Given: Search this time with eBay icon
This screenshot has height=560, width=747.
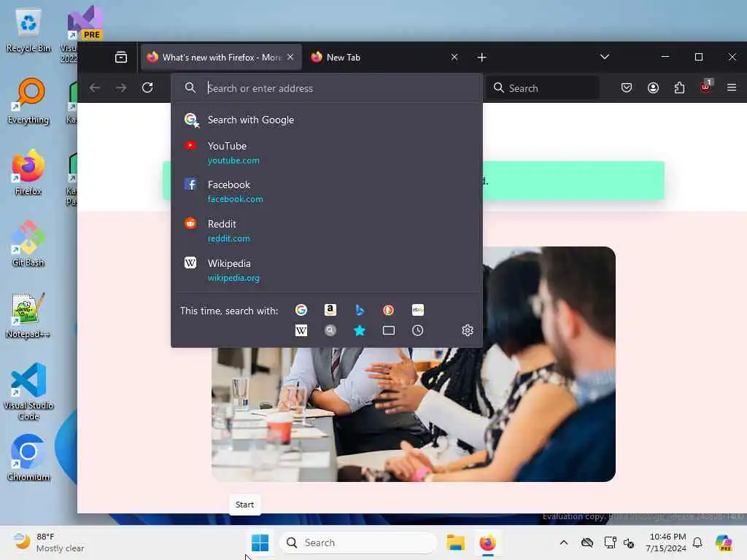Looking at the screenshot, I should pos(418,310).
